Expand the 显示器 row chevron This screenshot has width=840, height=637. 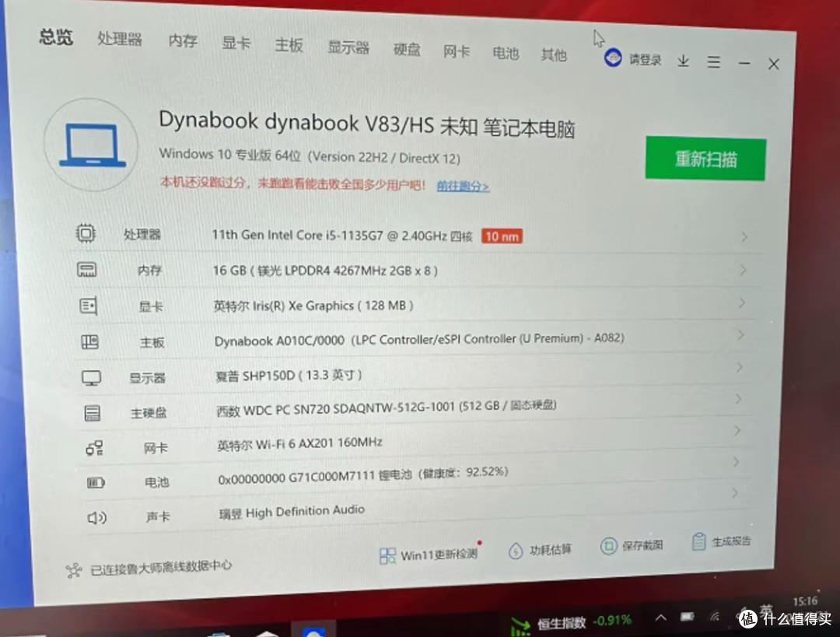coord(740,367)
